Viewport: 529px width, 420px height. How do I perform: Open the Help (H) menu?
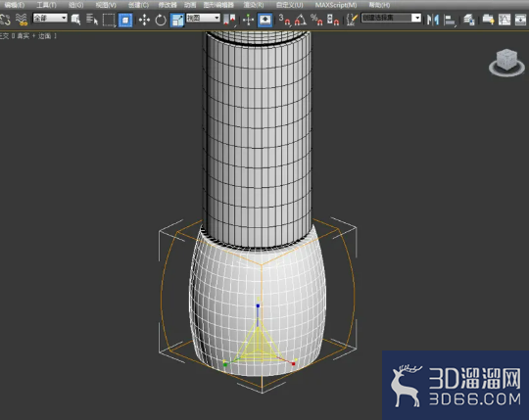tap(379, 5)
